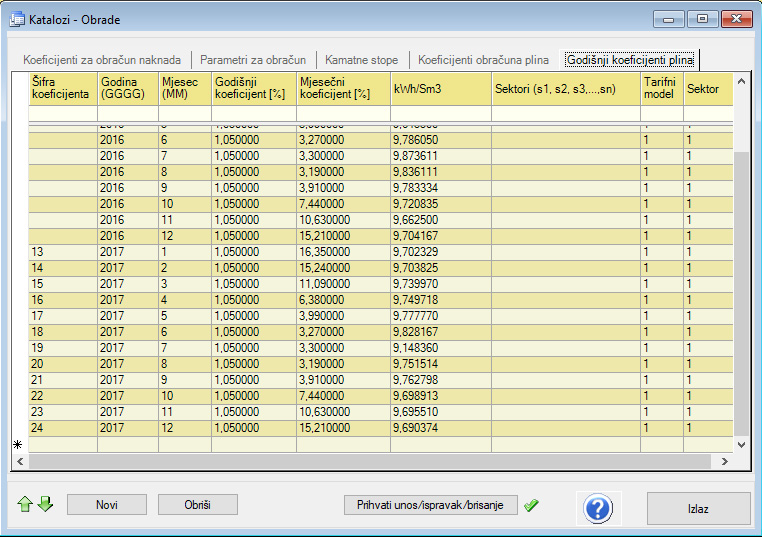This screenshot has width=762, height=537.
Task: Click the horizontal scrollbar thumb
Action: click(369, 461)
